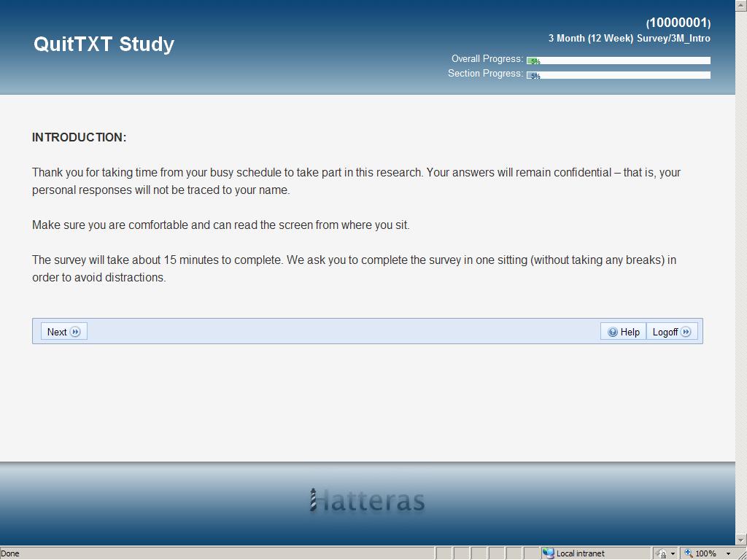Open Help using the Help button label
Viewport: 747px width, 560px height.
pyautogui.click(x=630, y=332)
